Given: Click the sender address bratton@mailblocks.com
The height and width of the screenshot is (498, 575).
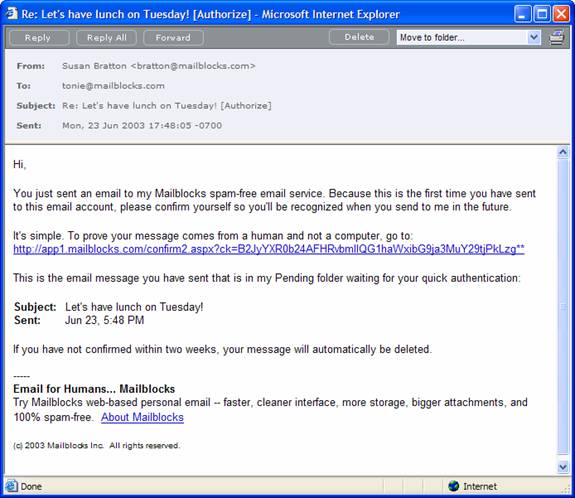Looking at the screenshot, I should (x=193, y=66).
